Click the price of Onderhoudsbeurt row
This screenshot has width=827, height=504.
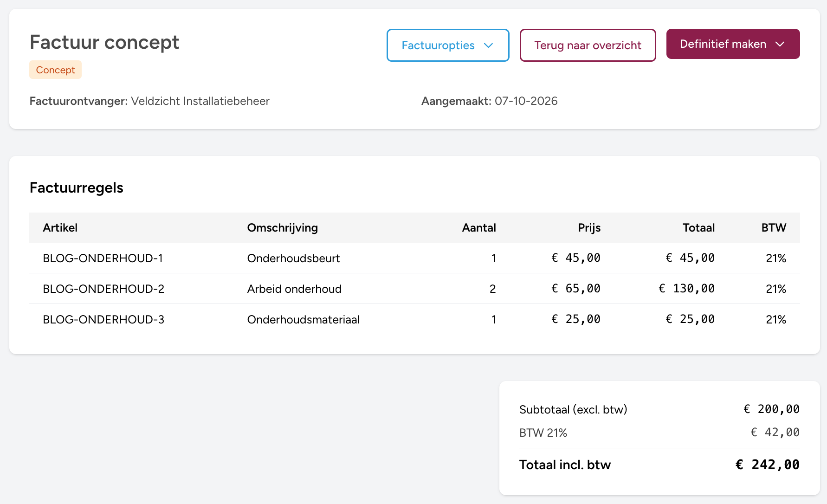coord(576,258)
